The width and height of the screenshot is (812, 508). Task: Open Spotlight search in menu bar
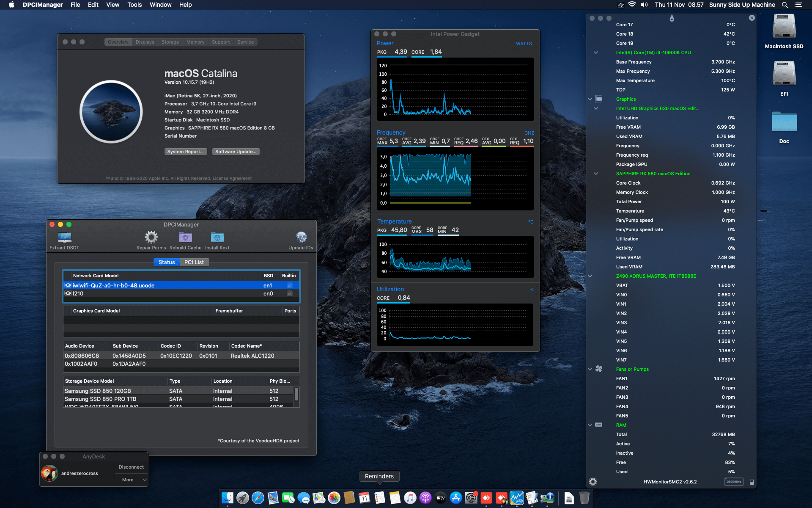pos(785,5)
